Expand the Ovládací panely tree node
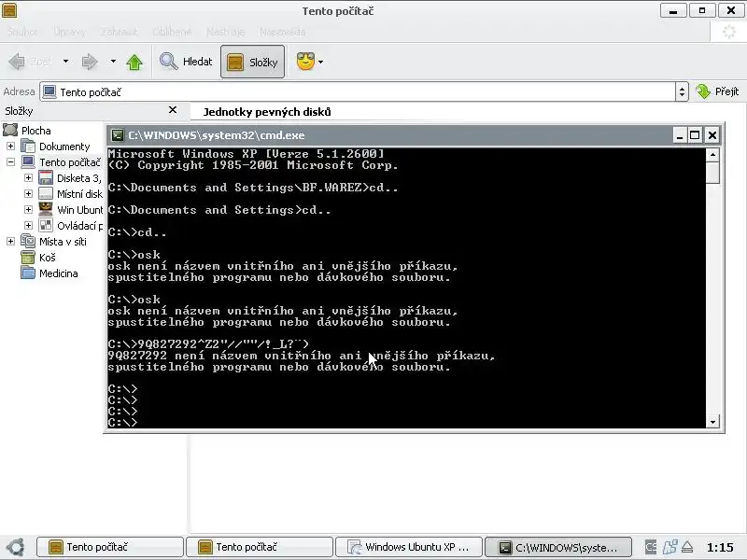Image resolution: width=747 pixels, height=560 pixels. click(x=28, y=225)
